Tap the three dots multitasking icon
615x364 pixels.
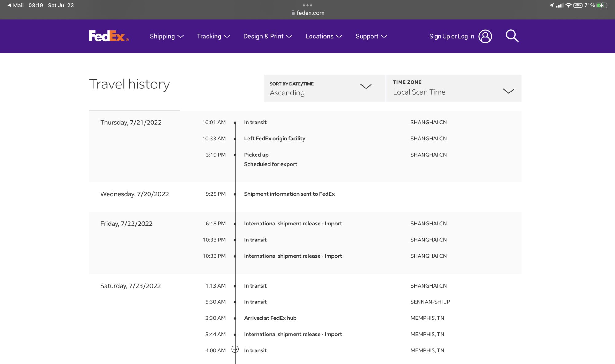(x=307, y=5)
